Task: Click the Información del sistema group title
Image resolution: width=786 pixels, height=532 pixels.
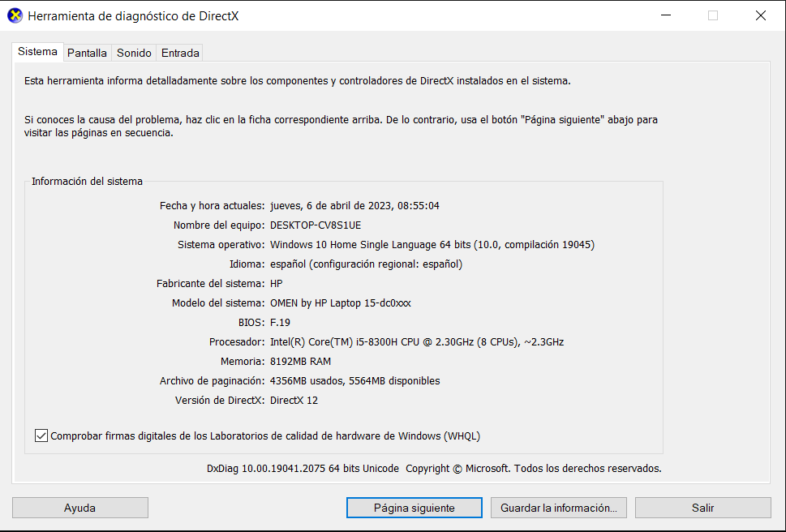Action: 88,182
